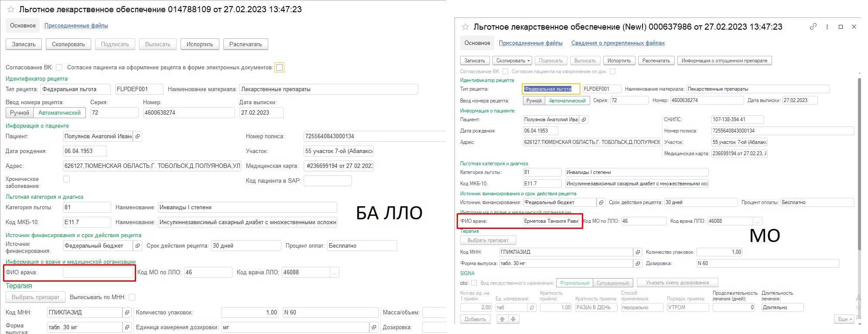Expand the Еще dropdown menu
Viewport: 868px width, 334px height.
tap(845, 319)
